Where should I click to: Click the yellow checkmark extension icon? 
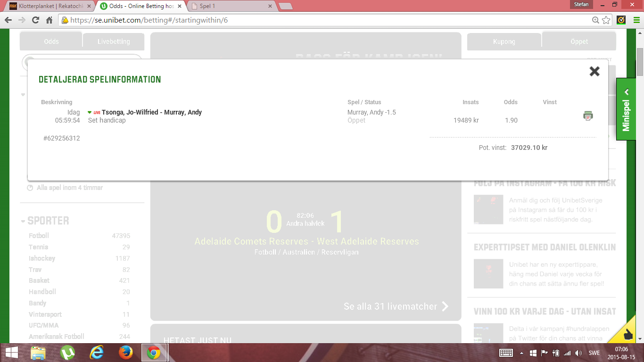click(x=621, y=20)
